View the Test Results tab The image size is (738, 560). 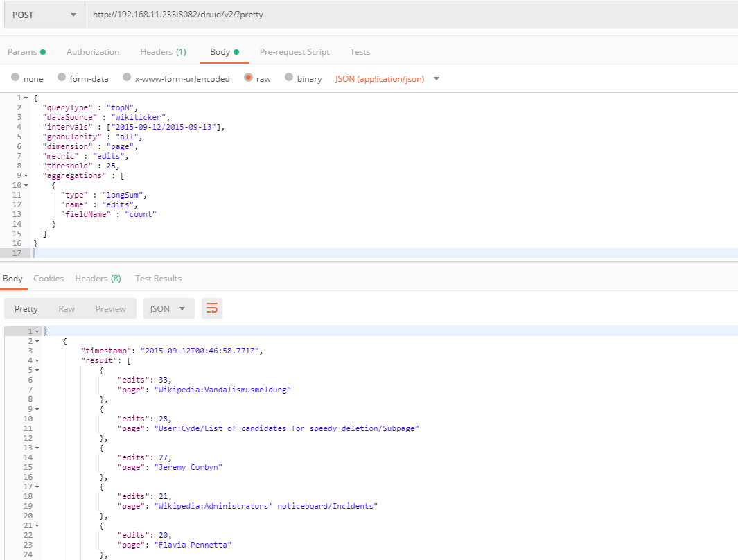point(158,279)
